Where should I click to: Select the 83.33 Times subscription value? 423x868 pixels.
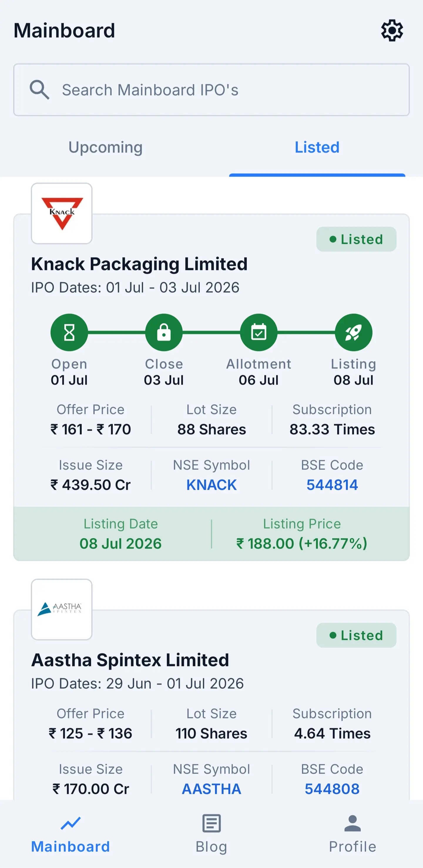tap(332, 429)
